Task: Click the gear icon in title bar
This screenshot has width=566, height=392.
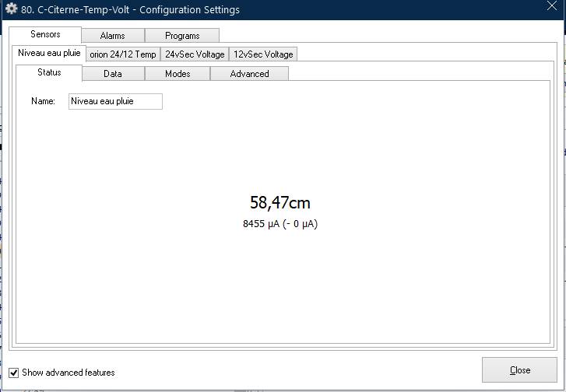Action: point(11,9)
